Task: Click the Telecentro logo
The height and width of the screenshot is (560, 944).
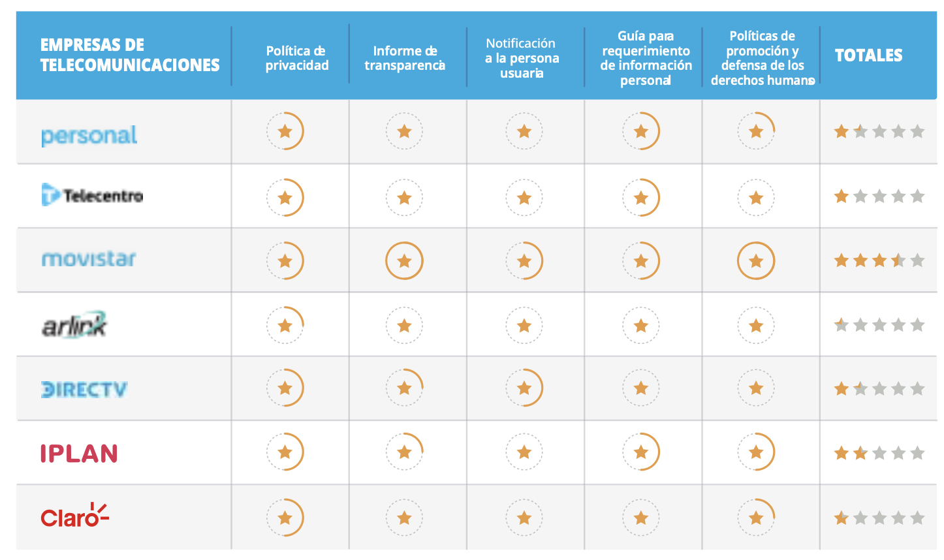Action: point(92,195)
